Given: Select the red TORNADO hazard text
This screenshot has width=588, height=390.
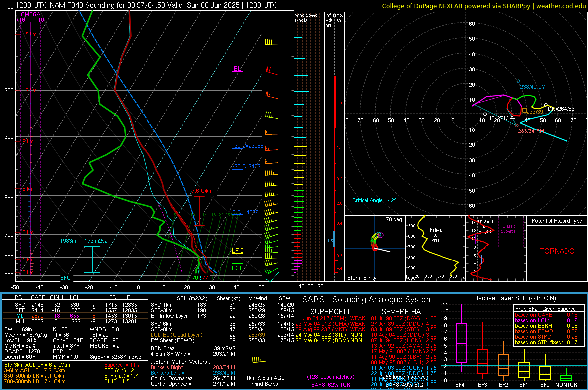Looking at the screenshot, I should [x=557, y=251].
